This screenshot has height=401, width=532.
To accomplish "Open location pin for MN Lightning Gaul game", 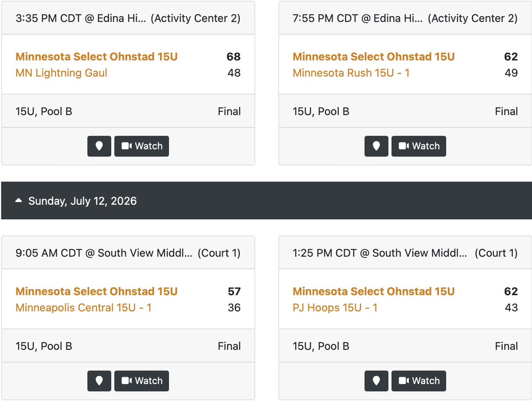I will (x=99, y=146).
